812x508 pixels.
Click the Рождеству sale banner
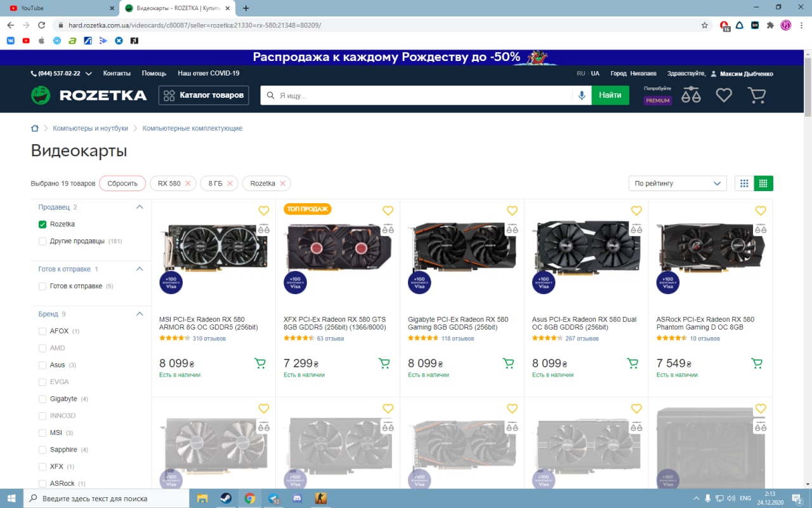[401, 57]
